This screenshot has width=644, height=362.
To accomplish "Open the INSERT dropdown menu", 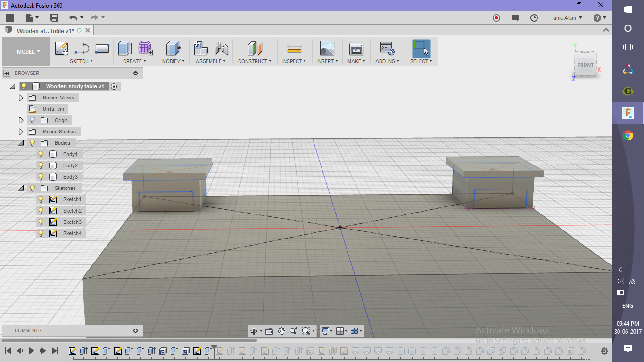I will pyautogui.click(x=327, y=61).
